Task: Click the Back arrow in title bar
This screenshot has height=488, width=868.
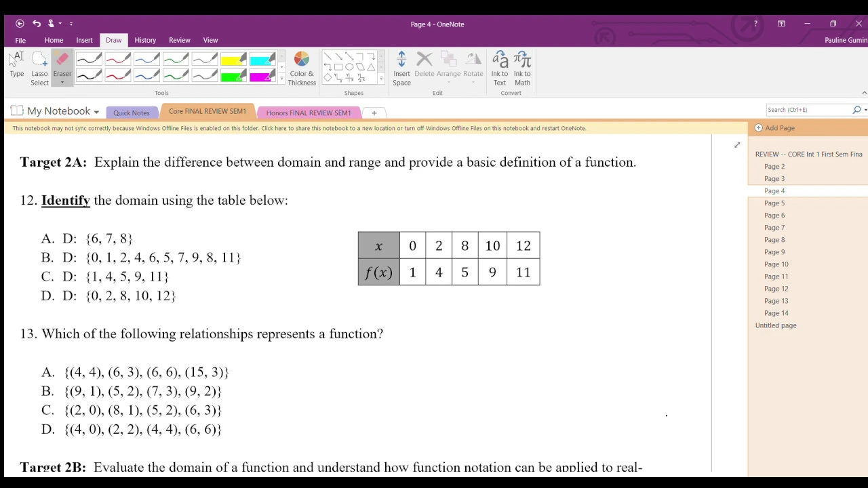Action: [x=20, y=24]
